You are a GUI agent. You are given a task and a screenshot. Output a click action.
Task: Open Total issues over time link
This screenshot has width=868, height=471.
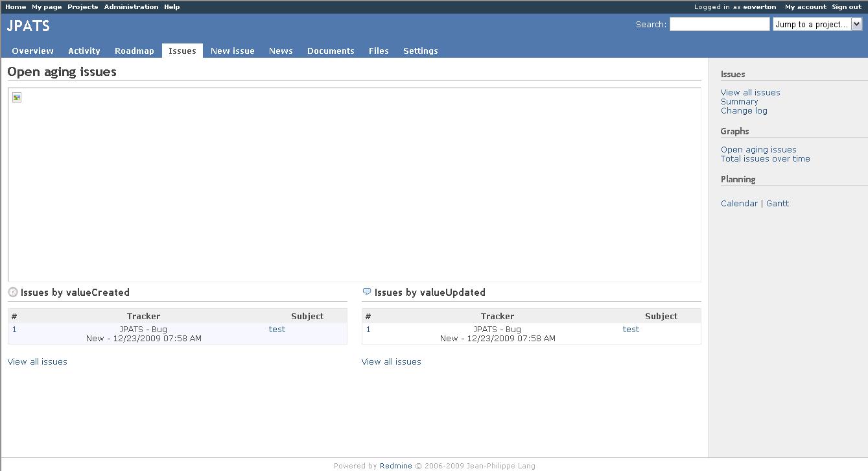point(766,158)
